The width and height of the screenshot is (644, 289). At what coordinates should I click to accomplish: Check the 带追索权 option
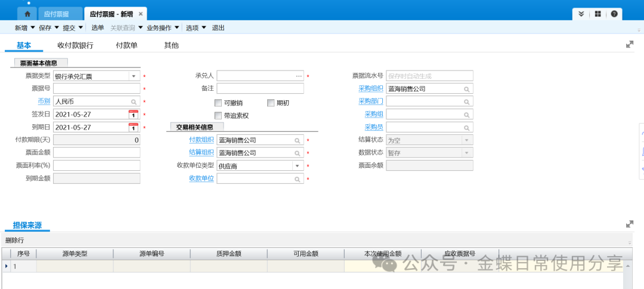[218, 115]
